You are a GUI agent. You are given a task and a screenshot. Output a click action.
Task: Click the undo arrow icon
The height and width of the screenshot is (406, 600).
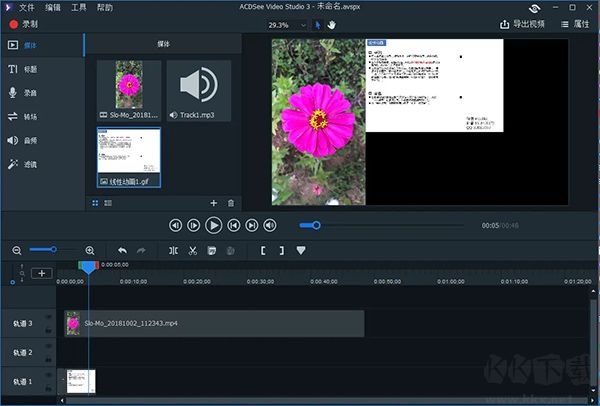click(x=122, y=250)
